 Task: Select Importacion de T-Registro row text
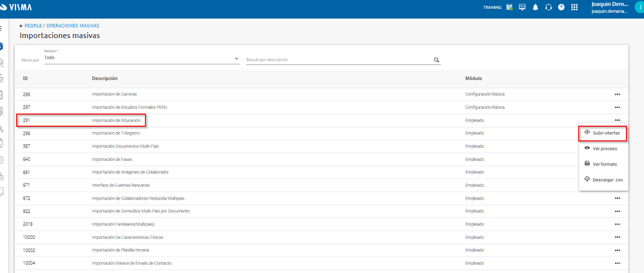(x=116, y=133)
